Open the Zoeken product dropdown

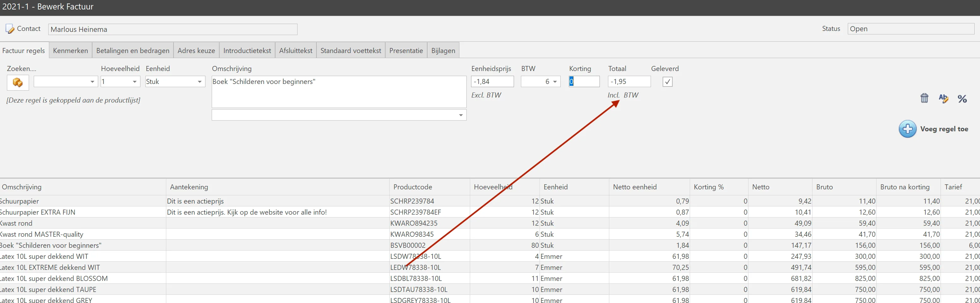click(x=92, y=81)
